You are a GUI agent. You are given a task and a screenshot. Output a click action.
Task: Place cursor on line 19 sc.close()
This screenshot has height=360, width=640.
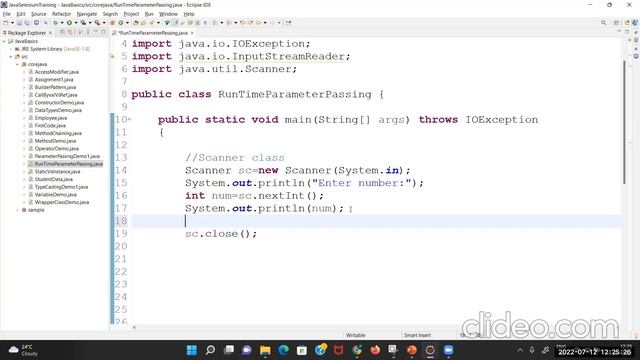pyautogui.click(x=221, y=234)
